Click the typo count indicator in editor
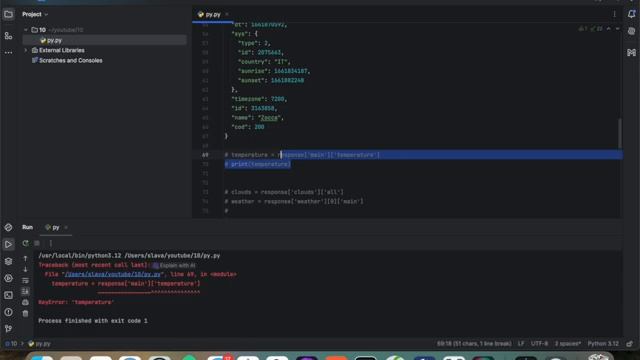The height and width of the screenshot is (360, 640). 596,29
